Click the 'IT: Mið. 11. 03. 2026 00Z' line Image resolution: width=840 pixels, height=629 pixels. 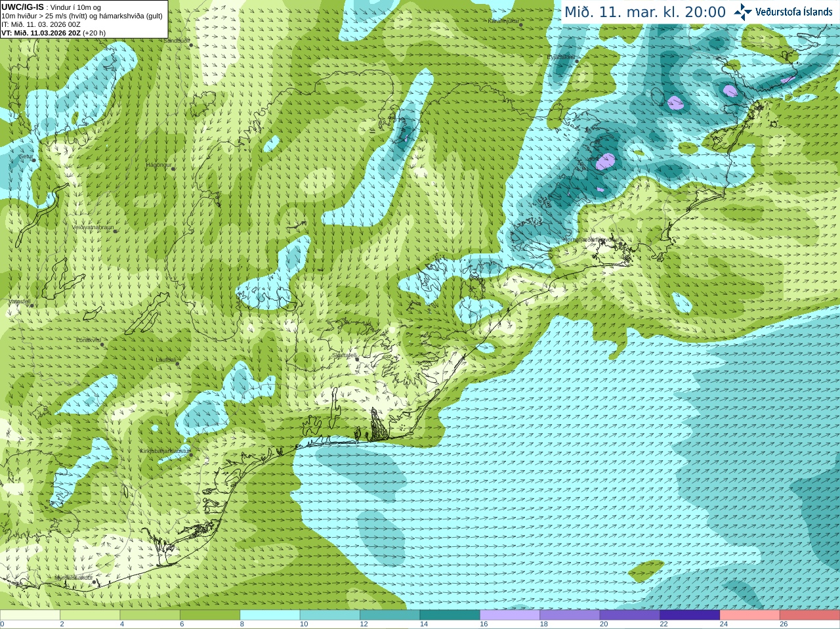tap(41, 24)
